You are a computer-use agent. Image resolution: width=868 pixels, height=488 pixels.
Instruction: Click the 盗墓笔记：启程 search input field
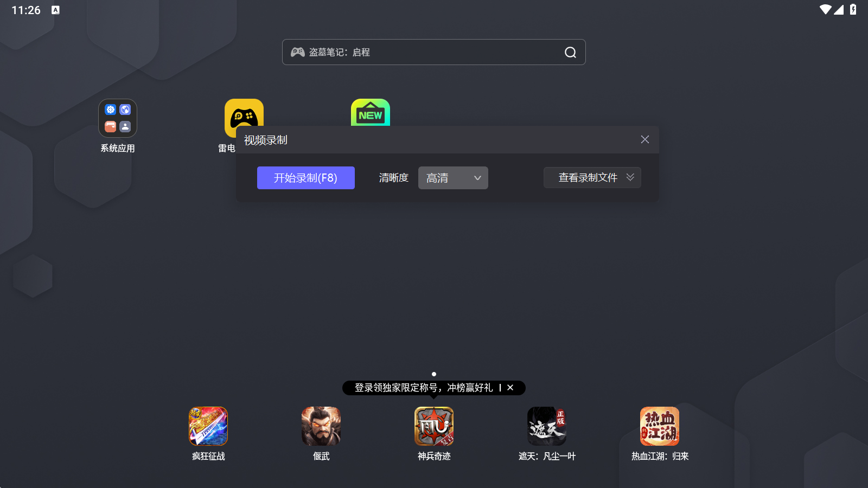423,52
